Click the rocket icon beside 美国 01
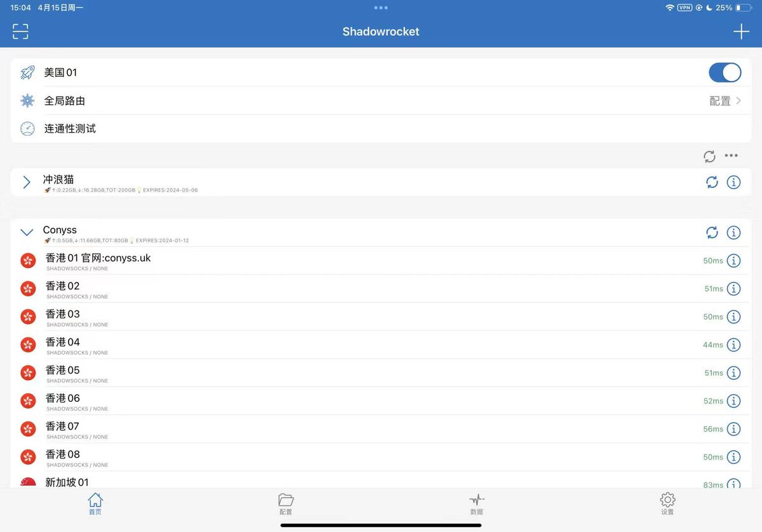Viewport: 762px width, 532px height. point(27,72)
